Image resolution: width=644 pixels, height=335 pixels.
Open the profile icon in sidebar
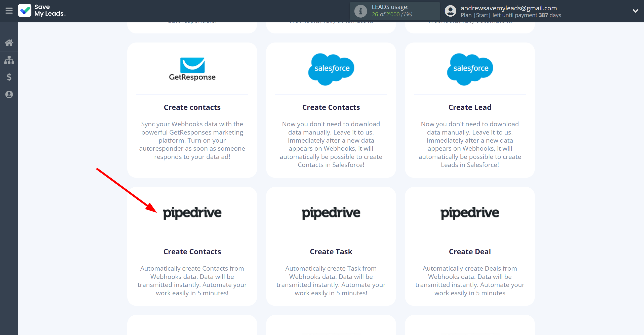(x=9, y=95)
